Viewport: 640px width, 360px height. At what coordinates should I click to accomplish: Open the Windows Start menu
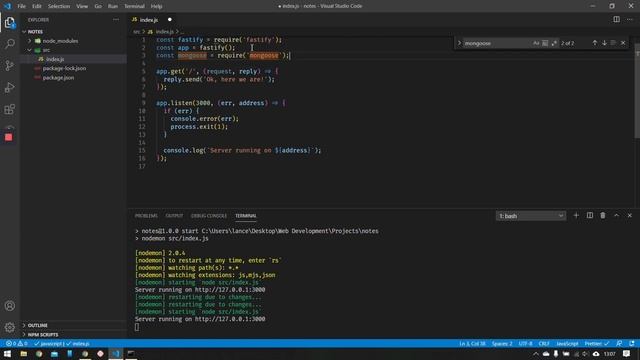(7, 354)
